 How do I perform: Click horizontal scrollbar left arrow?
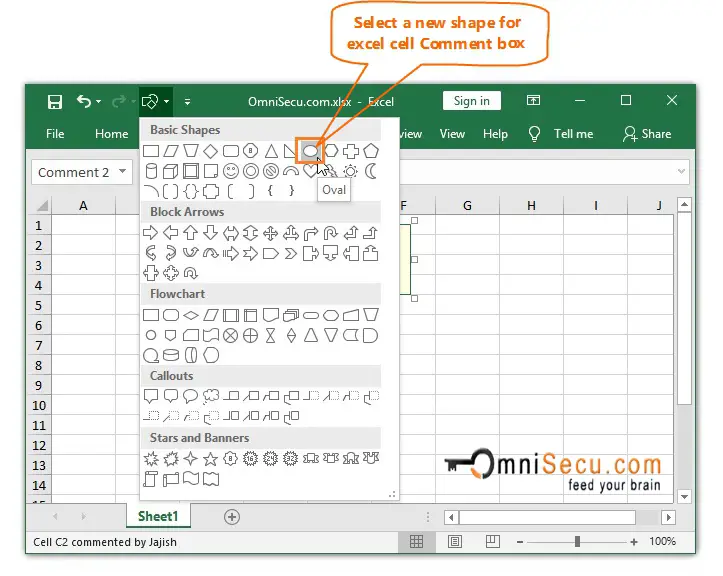(451, 517)
